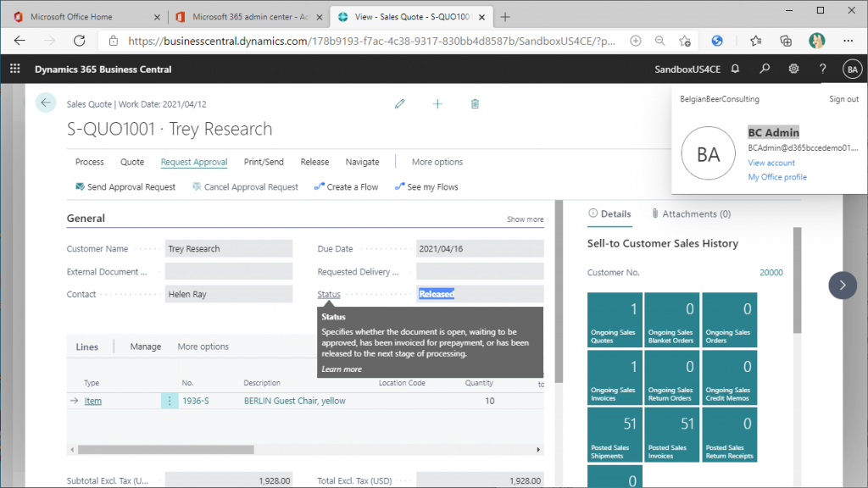The height and width of the screenshot is (488, 868).
Task: Click the Lines horizontal scrollbar thumb
Action: (165, 450)
